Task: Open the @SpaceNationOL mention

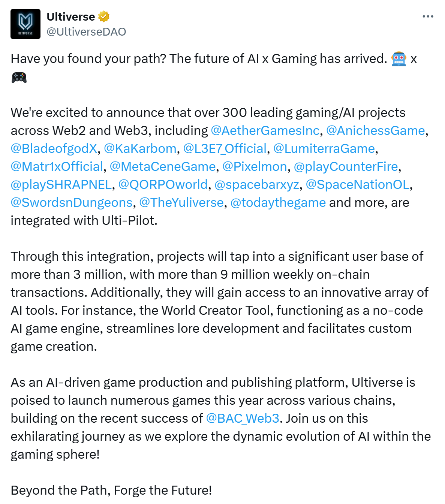Action: [358, 184]
